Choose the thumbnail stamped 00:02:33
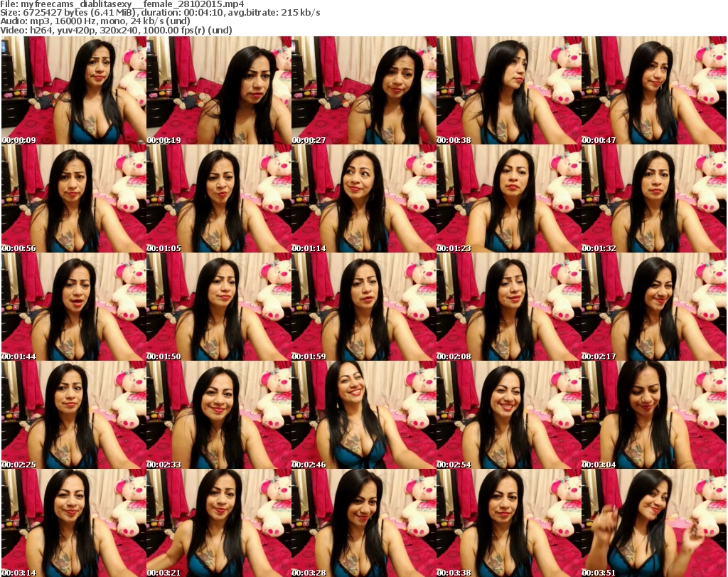 (219, 415)
